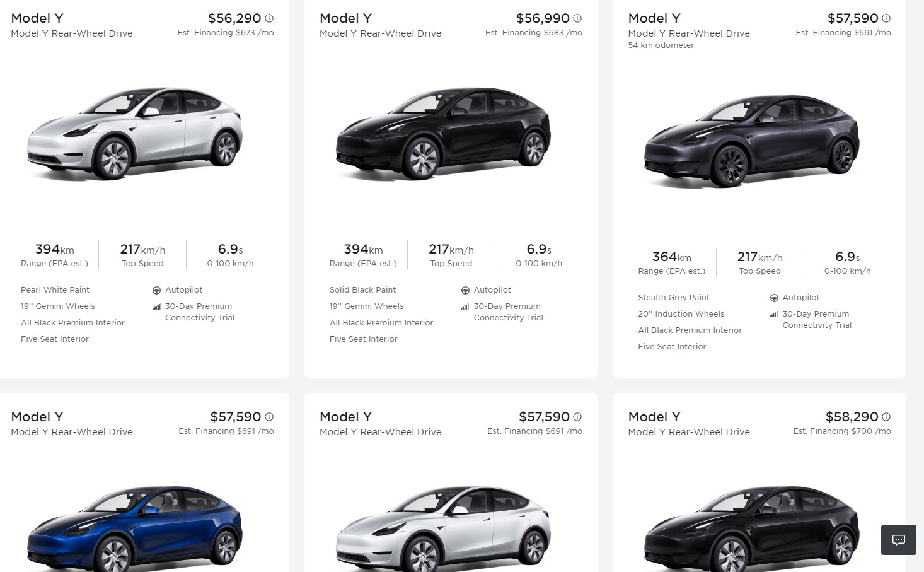
Task: Select the Solid Black Model Y image at $56,990
Action: pyautogui.click(x=443, y=133)
